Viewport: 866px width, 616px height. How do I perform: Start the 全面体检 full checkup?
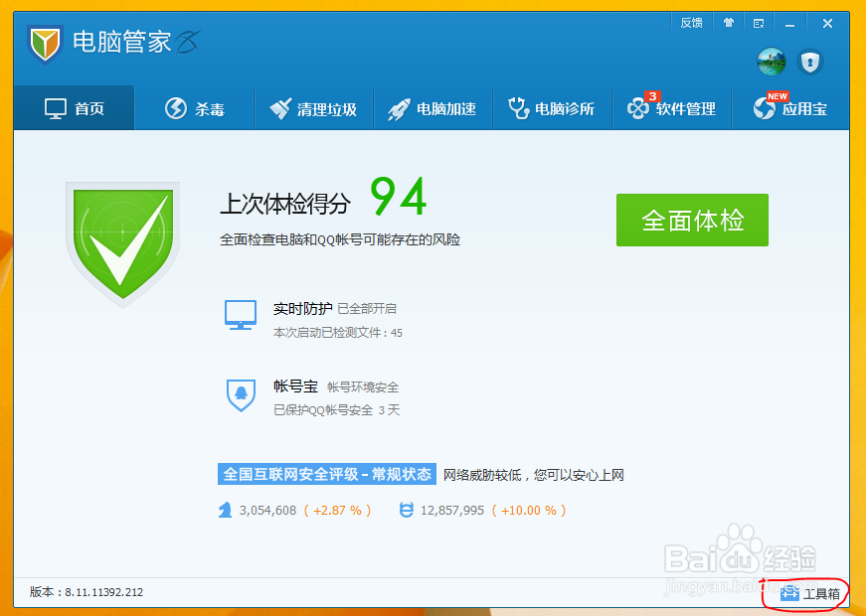(692, 220)
